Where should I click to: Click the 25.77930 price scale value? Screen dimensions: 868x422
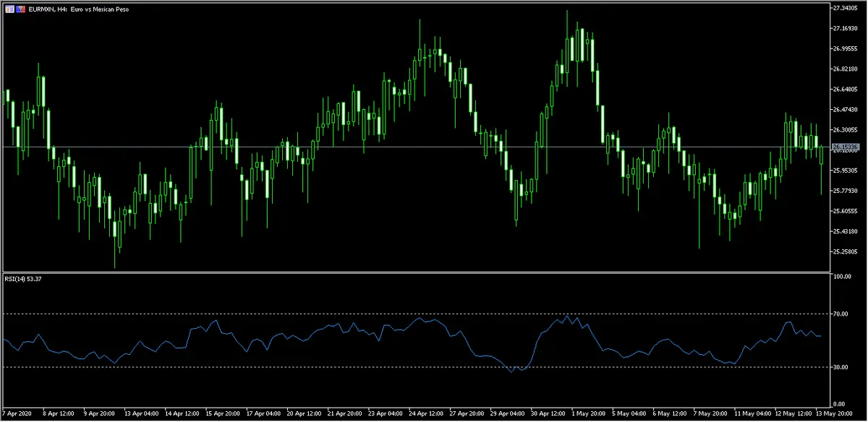845,191
